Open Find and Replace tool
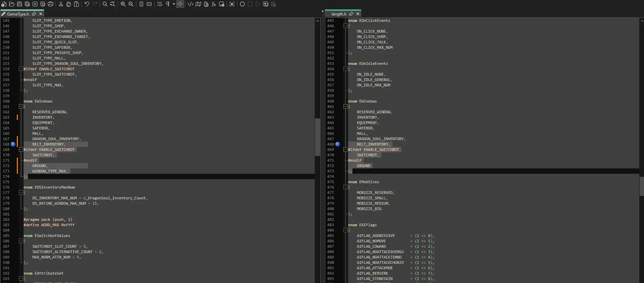The width and height of the screenshot is (644, 283). pos(112,4)
